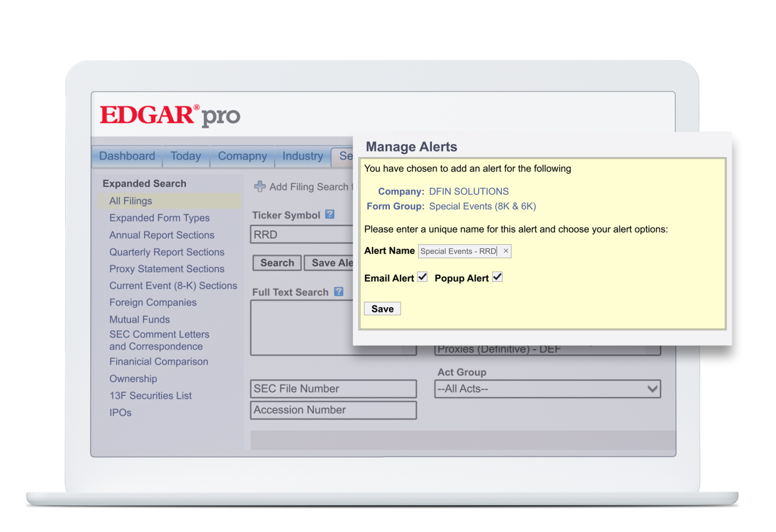The image size is (776, 532).
Task: Select IPOs from the sidebar
Action: point(120,412)
